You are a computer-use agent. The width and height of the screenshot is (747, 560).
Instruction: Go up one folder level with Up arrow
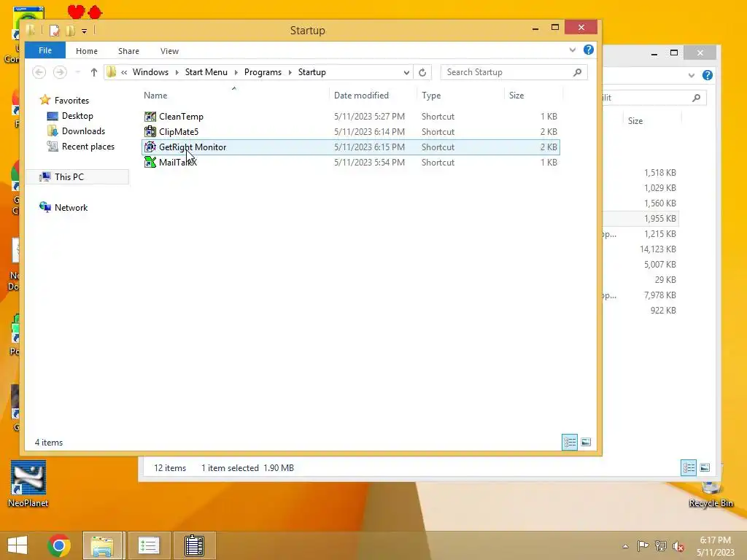94,72
